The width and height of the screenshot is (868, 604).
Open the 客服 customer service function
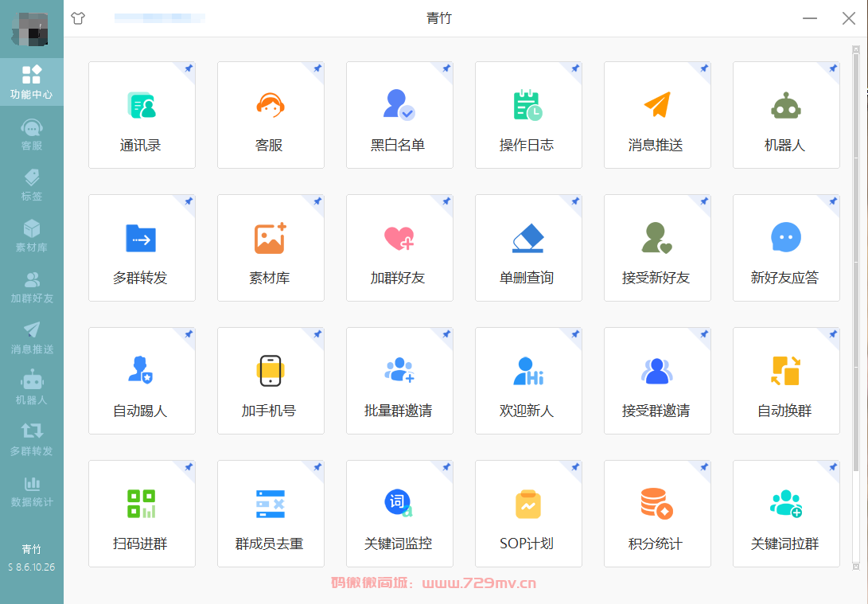pyautogui.click(x=271, y=115)
